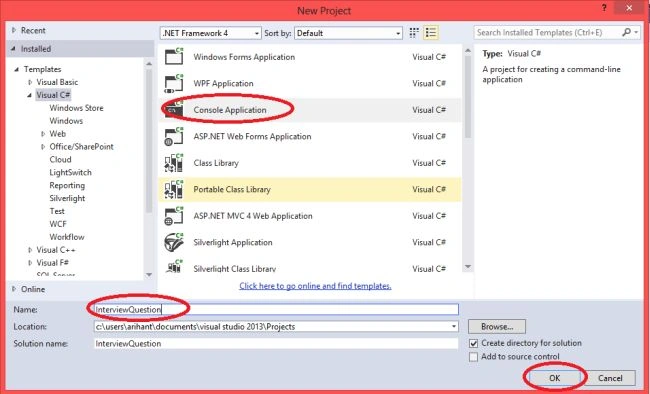Expand the Recent section

(x=14, y=30)
